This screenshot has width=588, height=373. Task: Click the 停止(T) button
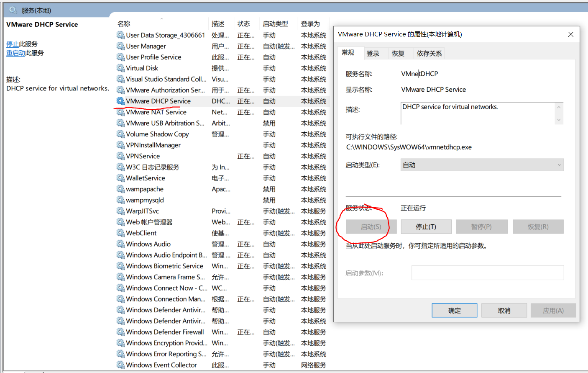(426, 226)
